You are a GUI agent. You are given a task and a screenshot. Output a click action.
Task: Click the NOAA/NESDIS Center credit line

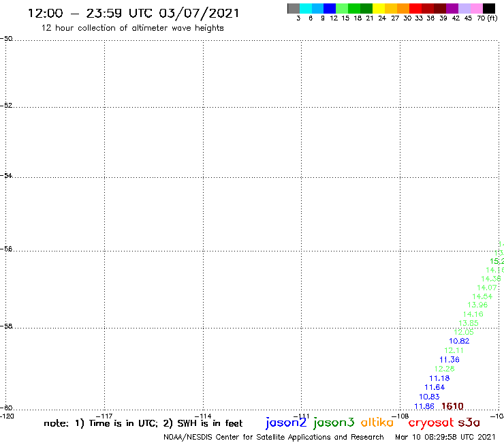click(274, 438)
